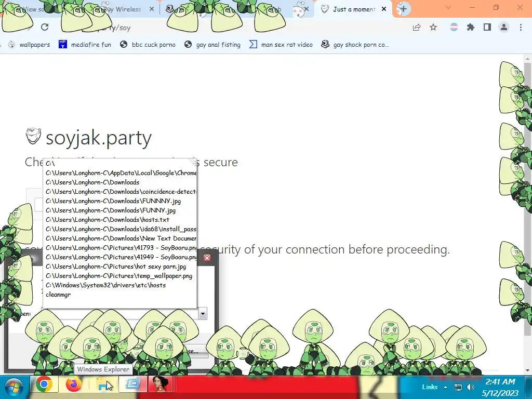Screen dimensions: 532x399
Task: Open the mediafire fun bookmark
Action: pos(85,45)
